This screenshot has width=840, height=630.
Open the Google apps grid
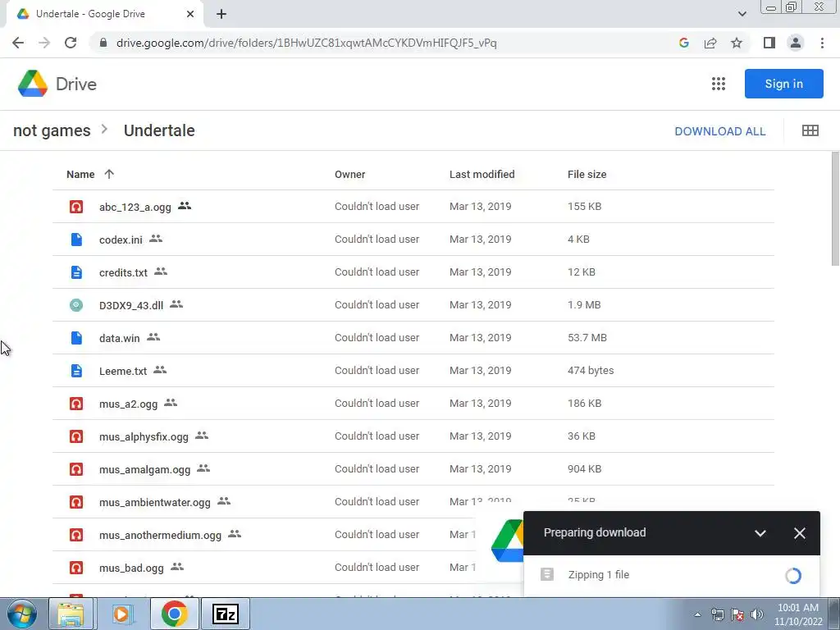tap(719, 84)
